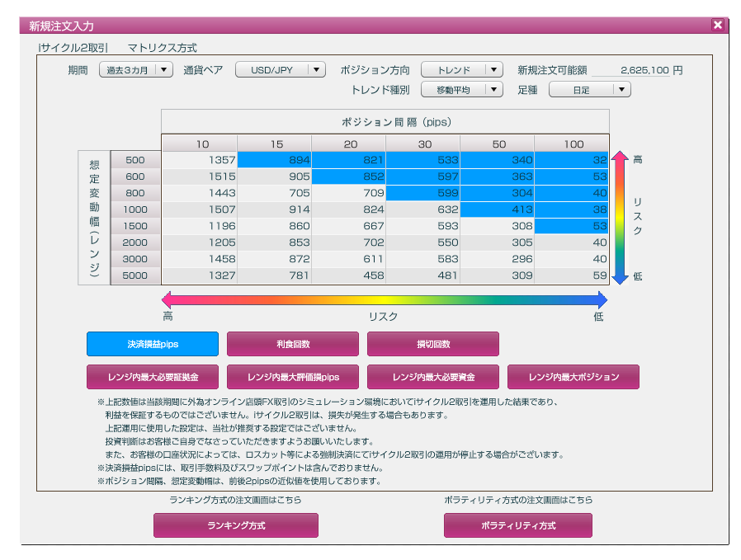
Task: Click the ランキング方式の注文画面はこちら link text
Action: pos(236,500)
